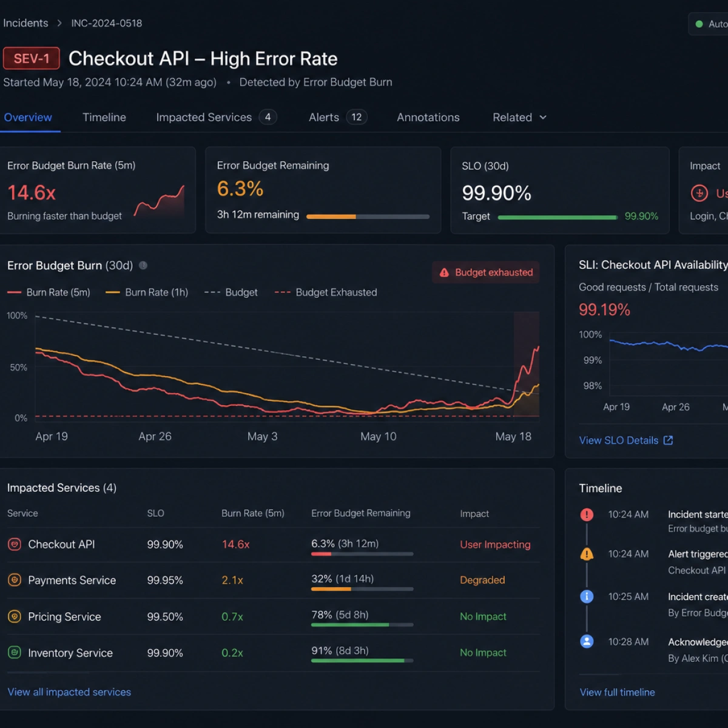728x728 pixels.
Task: Click the Checkout API service name
Action: point(61,544)
